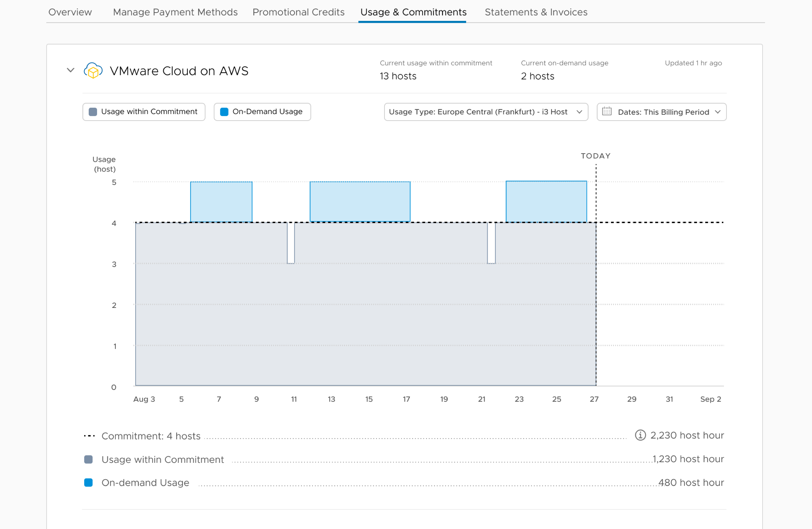The width and height of the screenshot is (812, 529).
Task: Click the '1,230 host hour' value
Action: click(x=688, y=459)
